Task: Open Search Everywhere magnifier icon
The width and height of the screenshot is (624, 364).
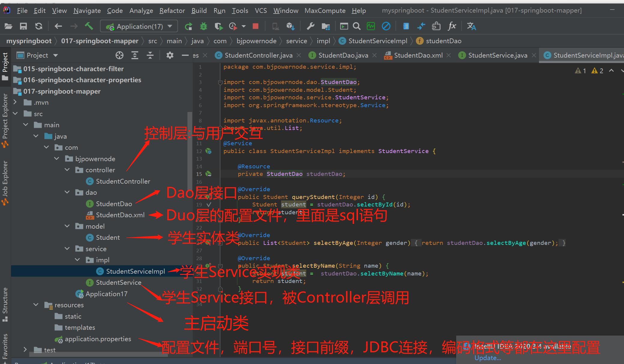Action: (356, 26)
